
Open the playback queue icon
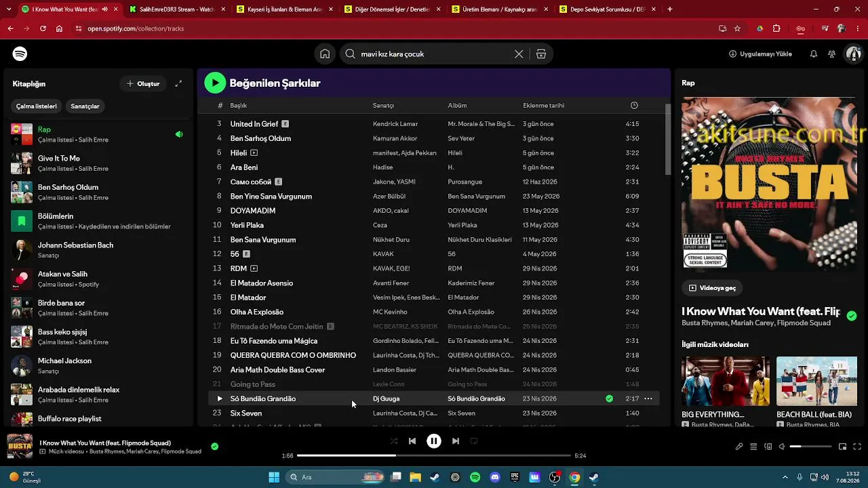pyautogui.click(x=753, y=447)
